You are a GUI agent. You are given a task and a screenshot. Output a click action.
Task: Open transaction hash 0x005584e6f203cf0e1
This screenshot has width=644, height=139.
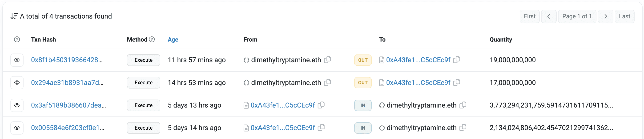point(68,128)
